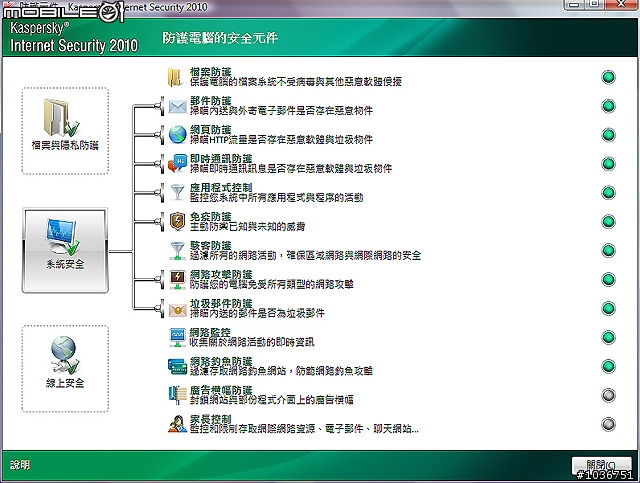Toggle the 免疫防護 status indicator
This screenshot has height=483, width=640.
(608, 222)
